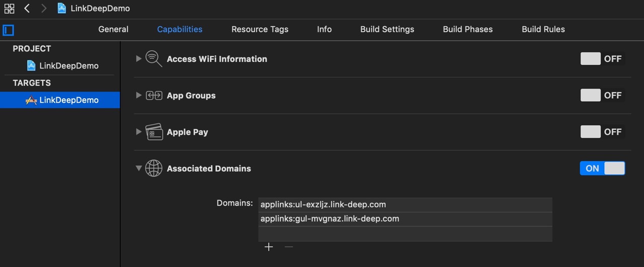Open the Resource Tags tab
The image size is (644, 267).
click(x=260, y=29)
